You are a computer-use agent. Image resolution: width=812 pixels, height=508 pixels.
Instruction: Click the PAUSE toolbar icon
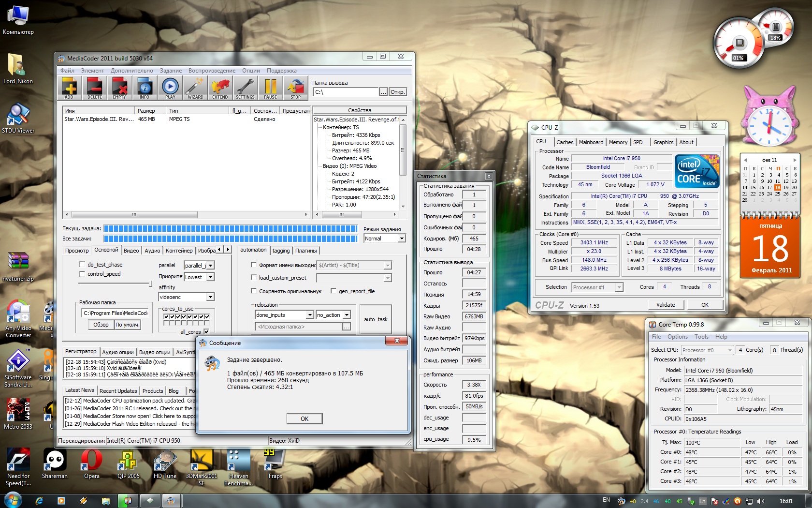click(270, 89)
